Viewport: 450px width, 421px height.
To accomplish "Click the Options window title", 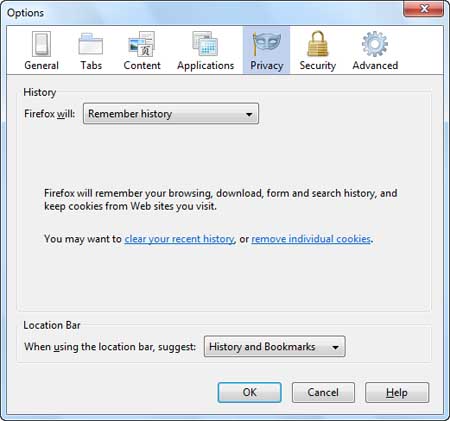I will [x=25, y=13].
